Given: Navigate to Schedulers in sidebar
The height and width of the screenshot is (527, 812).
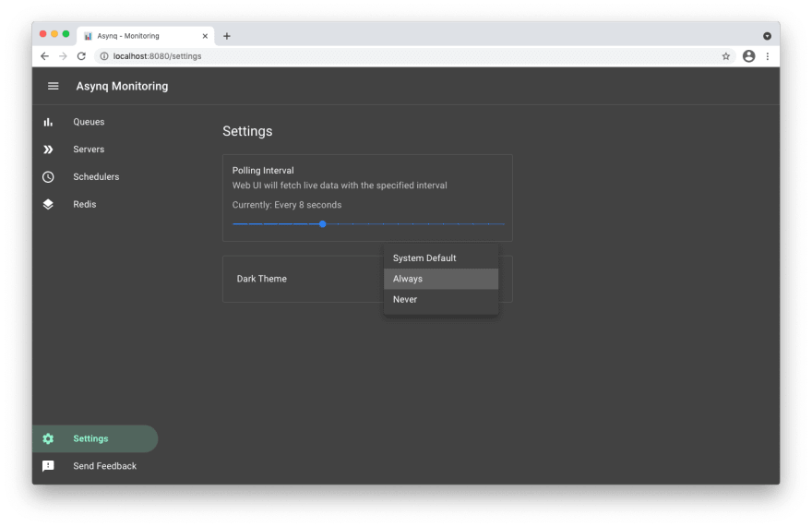Looking at the screenshot, I should pos(95,176).
